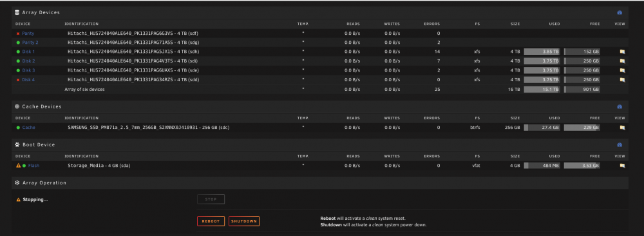Click the green status dot for Cache
This screenshot has height=236, width=644.
click(17, 128)
